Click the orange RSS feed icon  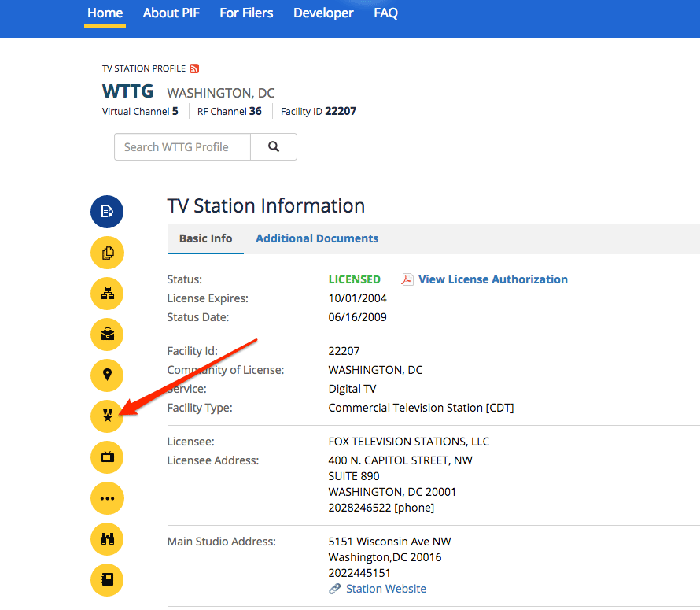pyautogui.click(x=194, y=68)
